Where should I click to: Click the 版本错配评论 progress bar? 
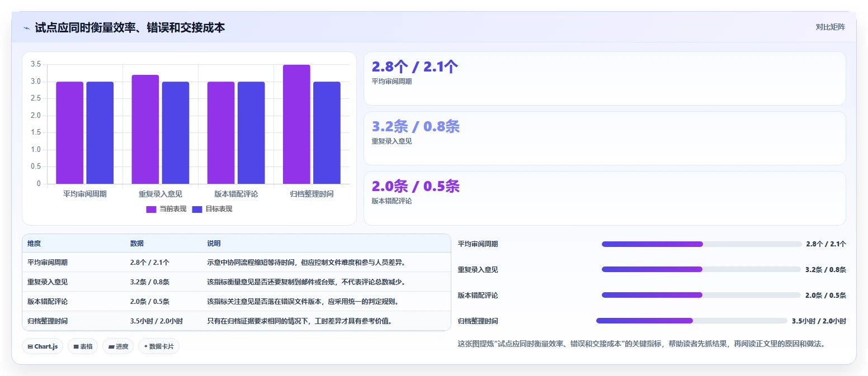pos(701,295)
